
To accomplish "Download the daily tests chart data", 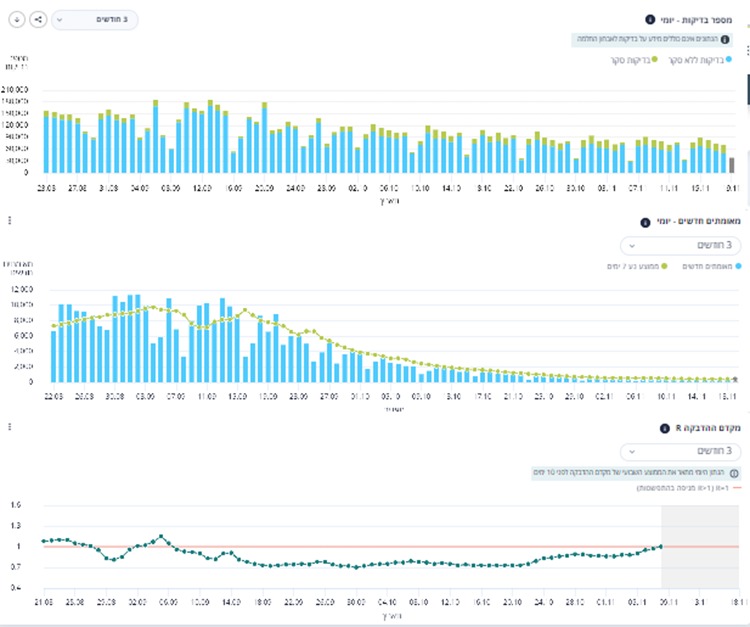I will (x=17, y=20).
